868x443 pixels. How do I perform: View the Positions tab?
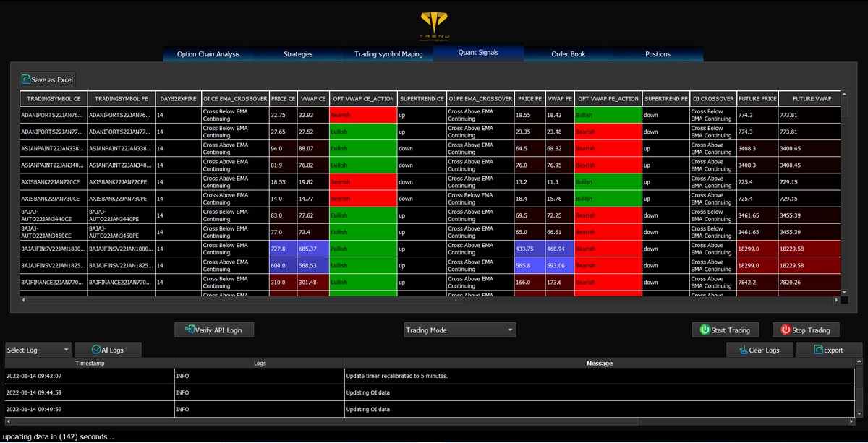(x=658, y=54)
